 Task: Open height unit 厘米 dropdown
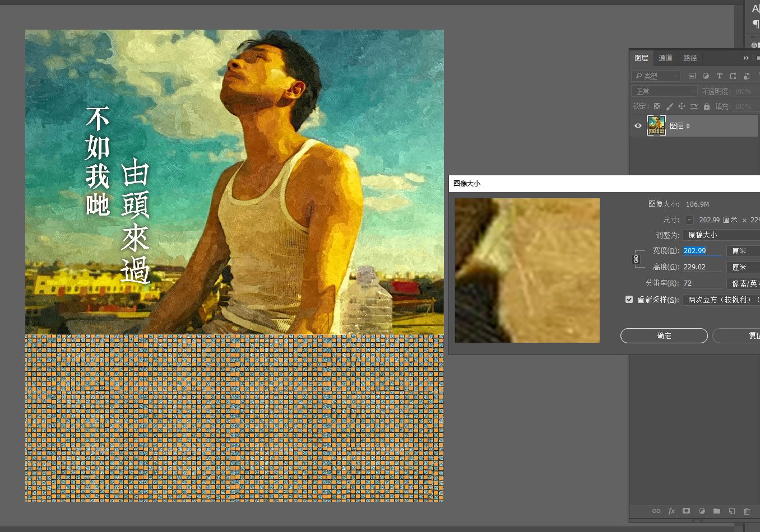click(x=743, y=267)
